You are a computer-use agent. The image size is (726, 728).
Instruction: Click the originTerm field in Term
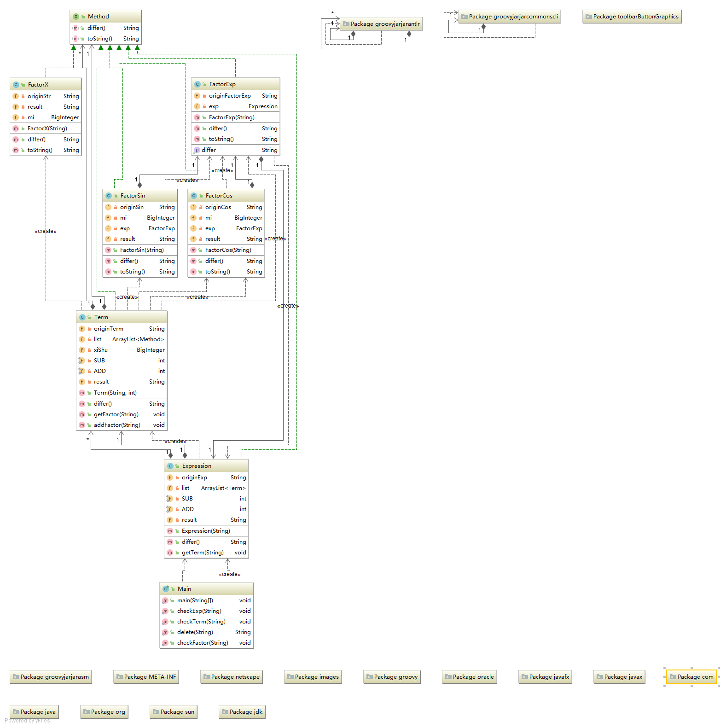tap(122, 329)
